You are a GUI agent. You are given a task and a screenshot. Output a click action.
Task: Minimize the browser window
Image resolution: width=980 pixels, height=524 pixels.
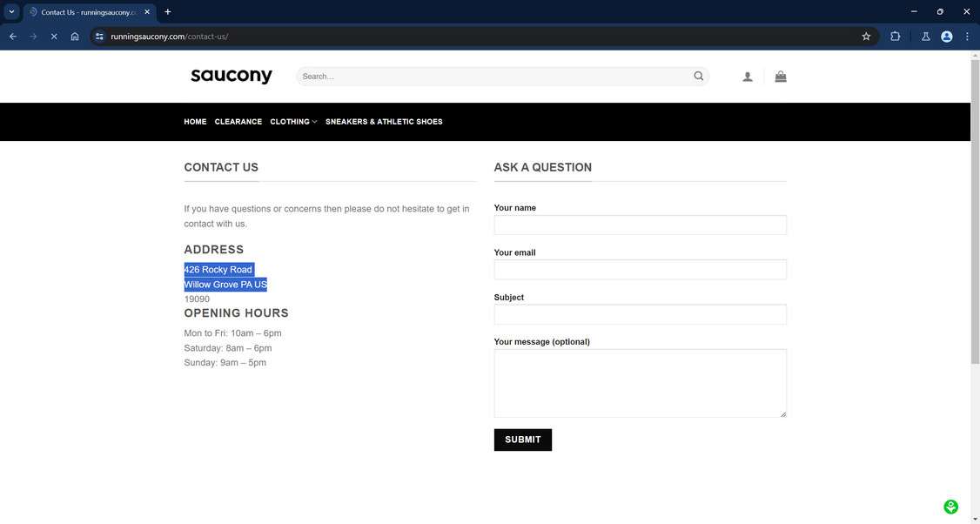[x=914, y=11]
